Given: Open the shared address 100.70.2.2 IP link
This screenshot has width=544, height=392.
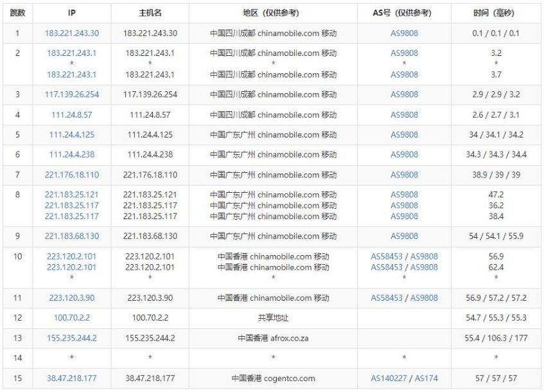Looking at the screenshot, I should click(72, 318).
